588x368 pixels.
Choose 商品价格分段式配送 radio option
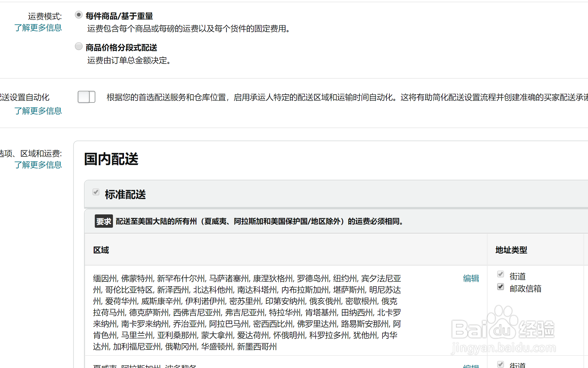coord(79,46)
